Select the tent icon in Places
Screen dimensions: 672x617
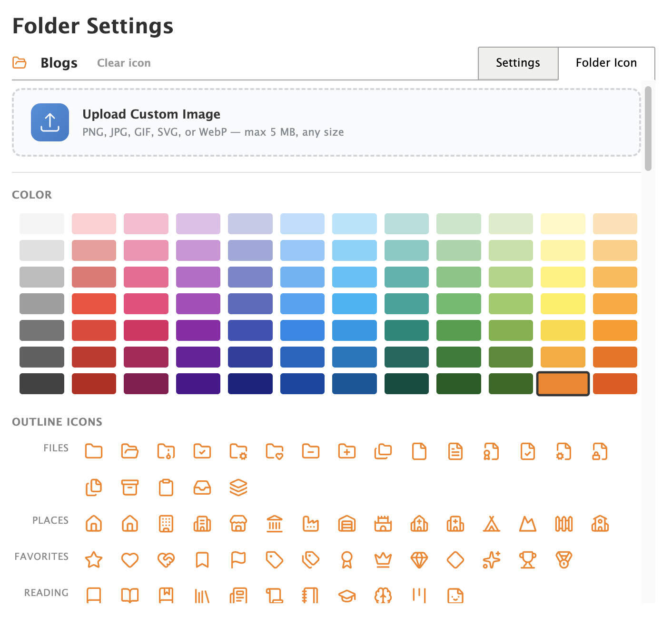(492, 524)
